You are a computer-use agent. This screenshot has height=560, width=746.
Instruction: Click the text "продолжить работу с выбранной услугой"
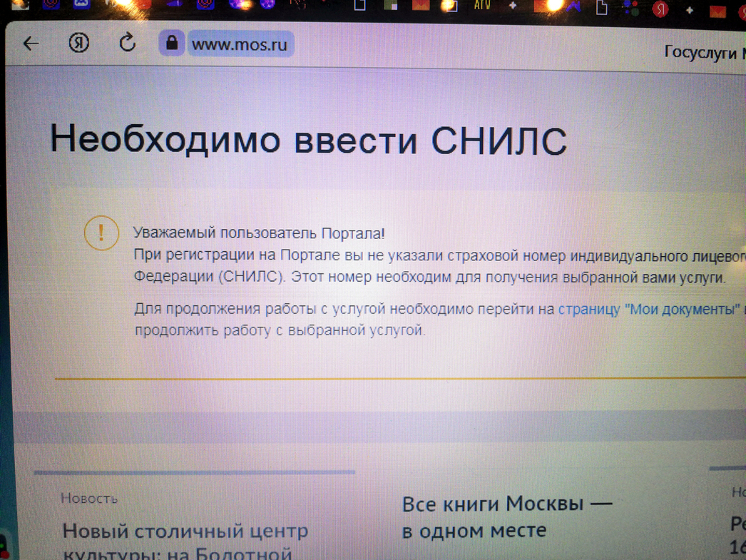click(x=280, y=331)
